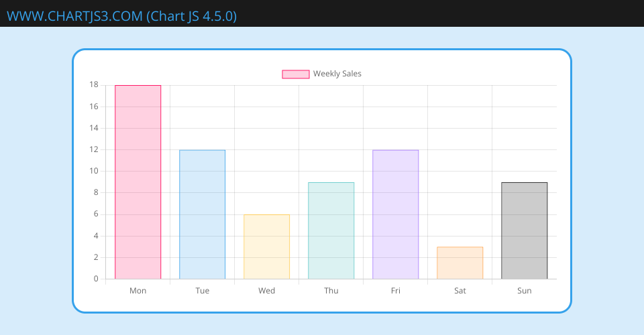Select the teal Thursday bar
The height and width of the screenshot is (335, 644).
331,230
